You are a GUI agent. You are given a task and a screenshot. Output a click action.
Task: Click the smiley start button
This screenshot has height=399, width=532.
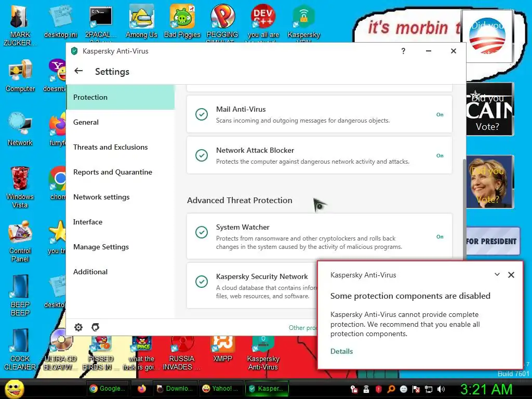pyautogui.click(x=14, y=389)
